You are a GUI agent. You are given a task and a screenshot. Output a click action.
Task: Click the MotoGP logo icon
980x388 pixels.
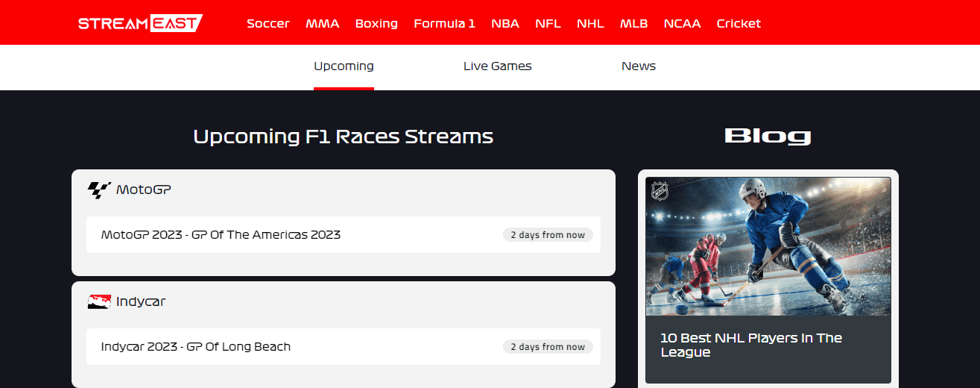click(98, 190)
